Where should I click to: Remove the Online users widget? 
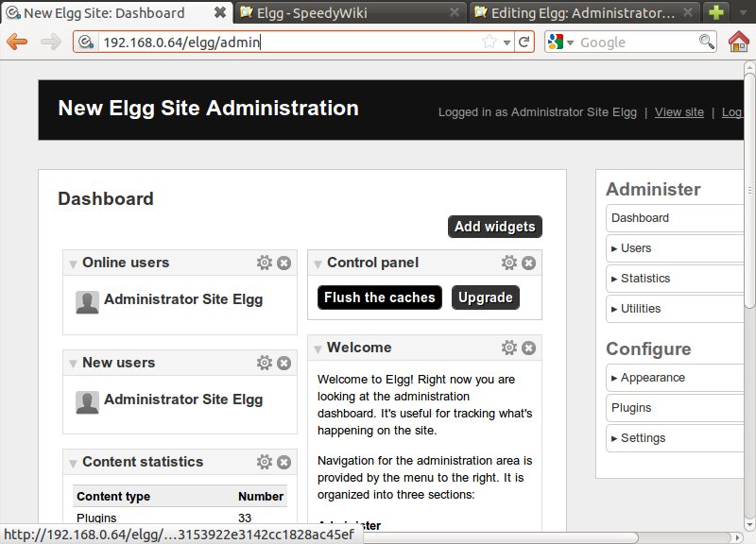pos(284,263)
